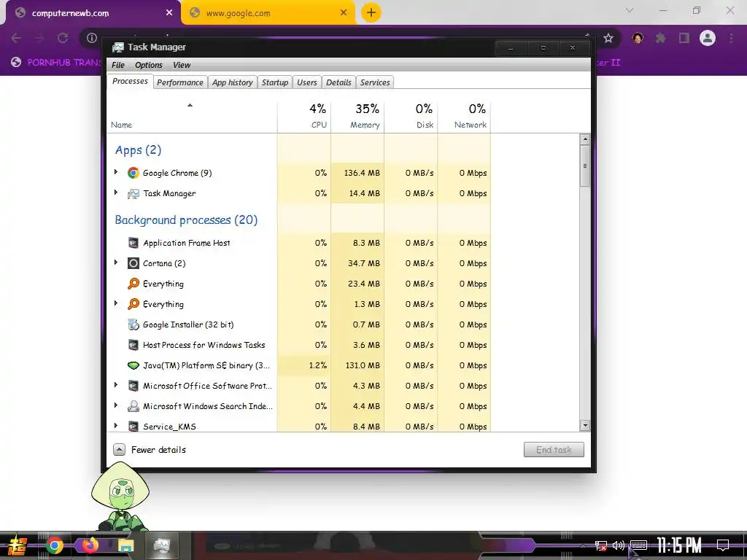Image resolution: width=747 pixels, height=560 pixels.
Task: Click the Application Frame Host icon
Action: coord(133,243)
